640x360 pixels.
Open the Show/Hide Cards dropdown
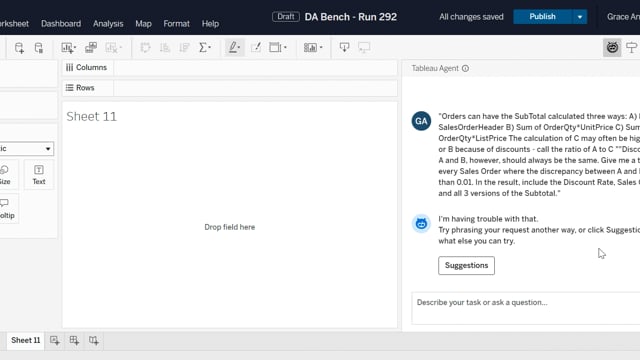tap(313, 48)
